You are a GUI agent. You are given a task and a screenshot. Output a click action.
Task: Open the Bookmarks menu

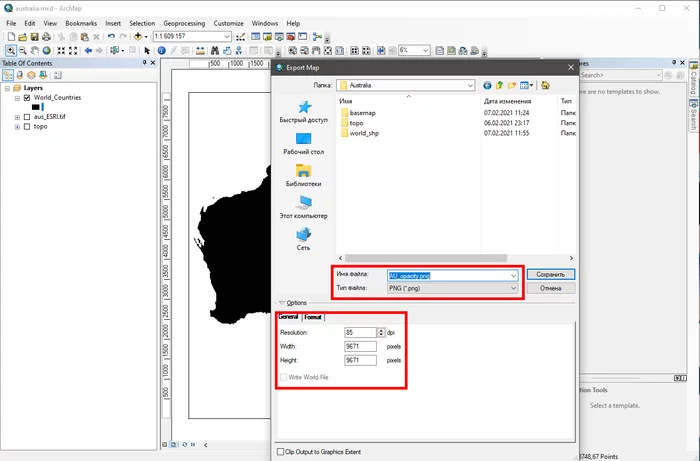click(81, 23)
